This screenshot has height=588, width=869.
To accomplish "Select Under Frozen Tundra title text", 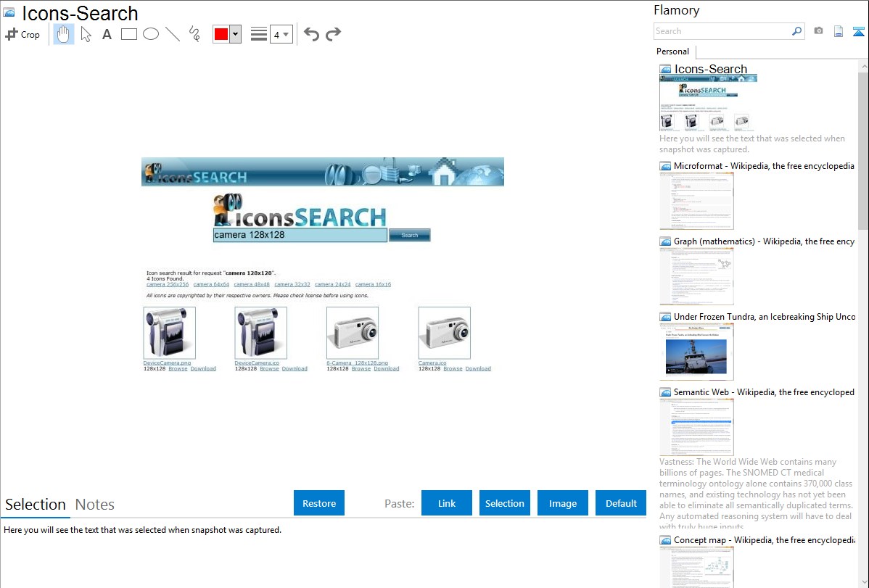I will [x=765, y=316].
